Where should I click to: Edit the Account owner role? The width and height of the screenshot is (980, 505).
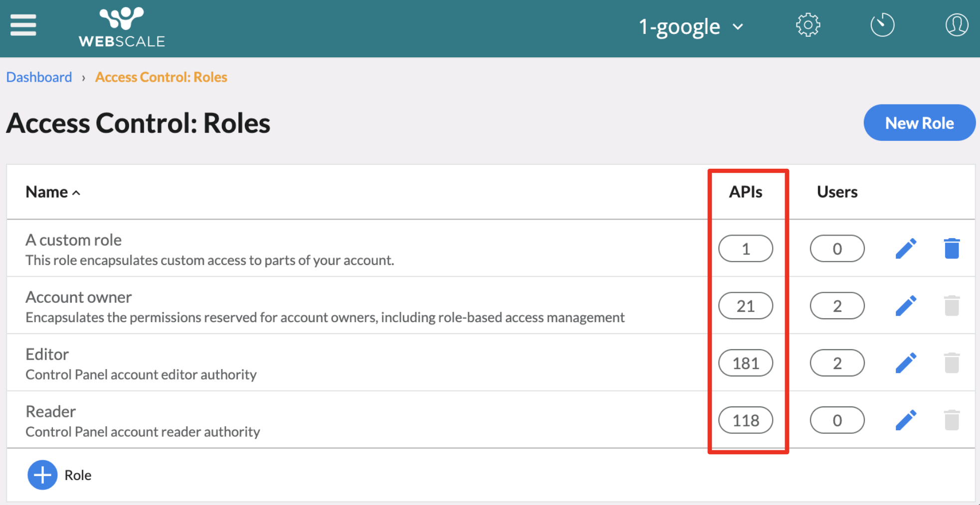[x=906, y=306]
